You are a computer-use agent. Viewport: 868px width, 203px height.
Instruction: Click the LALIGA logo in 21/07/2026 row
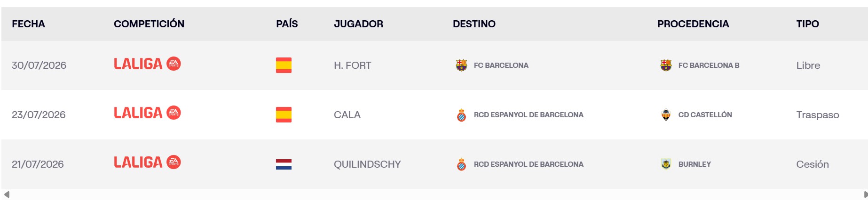tap(147, 162)
